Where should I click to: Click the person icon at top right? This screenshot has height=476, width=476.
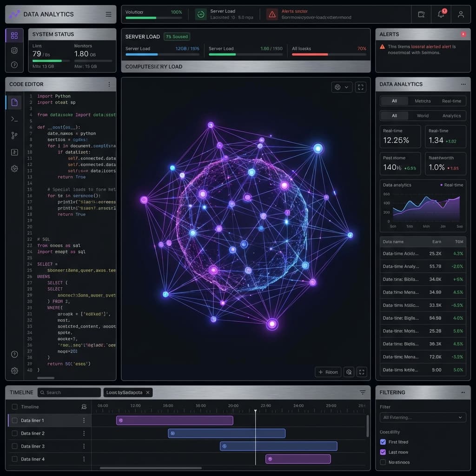(462, 14)
